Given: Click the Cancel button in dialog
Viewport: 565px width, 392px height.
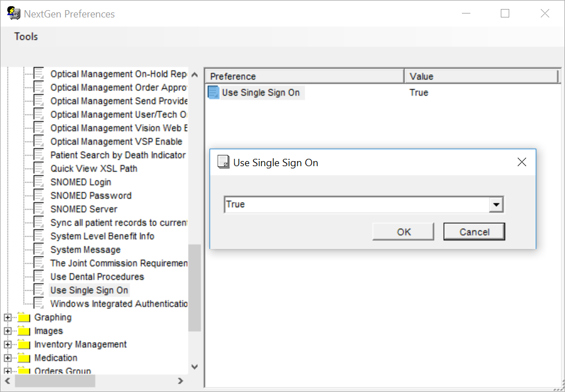Looking at the screenshot, I should coord(474,231).
